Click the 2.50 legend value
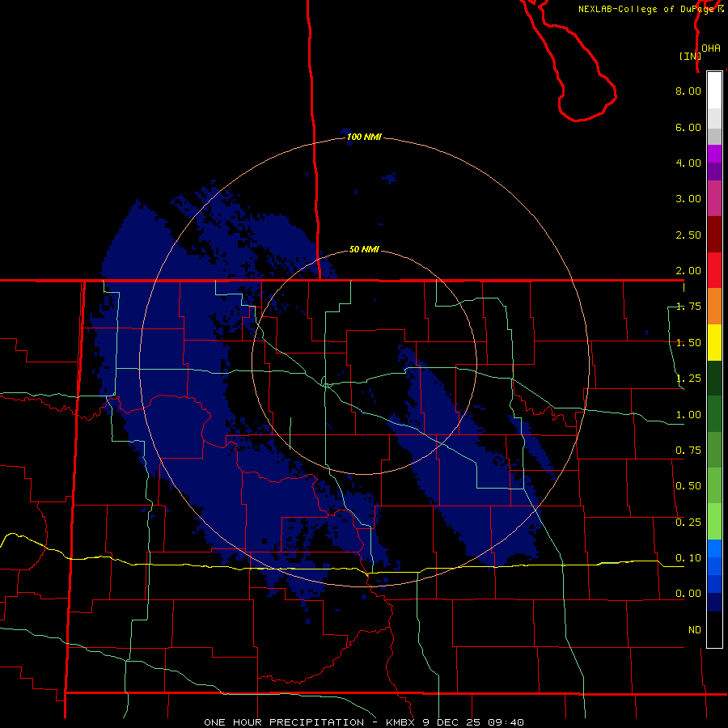 pos(688,235)
